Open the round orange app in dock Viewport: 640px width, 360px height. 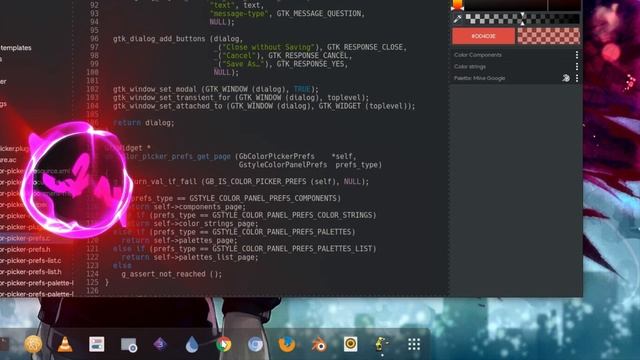point(33,344)
